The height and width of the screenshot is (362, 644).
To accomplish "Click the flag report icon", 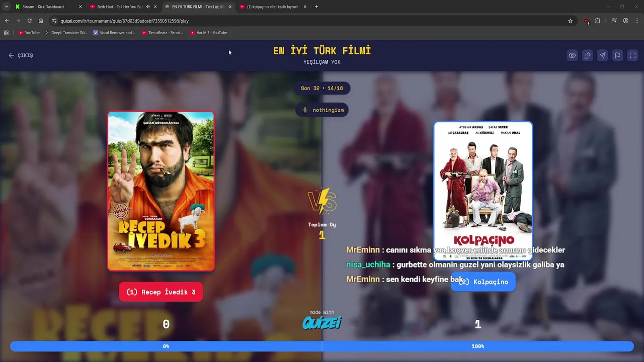I will (617, 55).
